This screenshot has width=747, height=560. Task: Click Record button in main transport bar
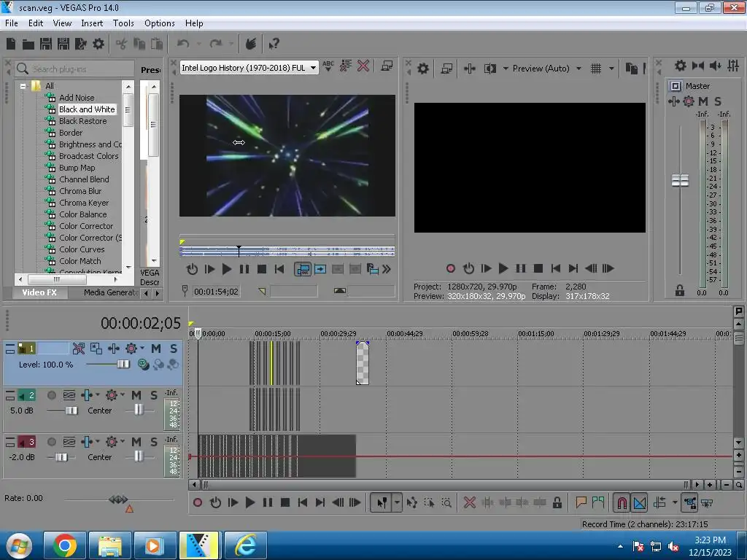(x=197, y=502)
